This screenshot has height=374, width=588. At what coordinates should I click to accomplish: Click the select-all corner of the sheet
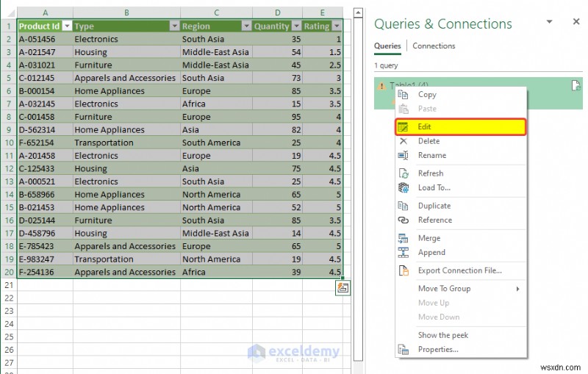pos(10,13)
